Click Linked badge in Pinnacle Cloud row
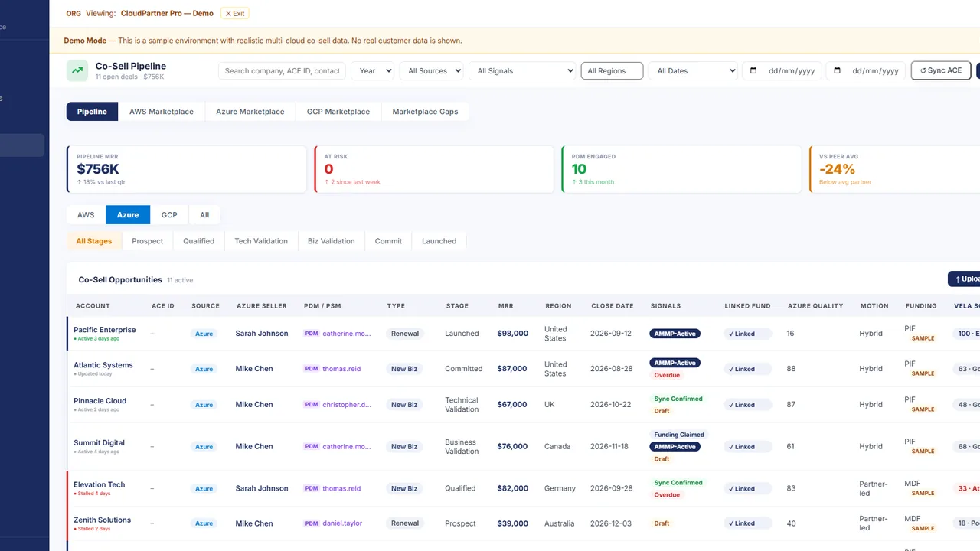This screenshot has height=551, width=980. click(x=748, y=405)
